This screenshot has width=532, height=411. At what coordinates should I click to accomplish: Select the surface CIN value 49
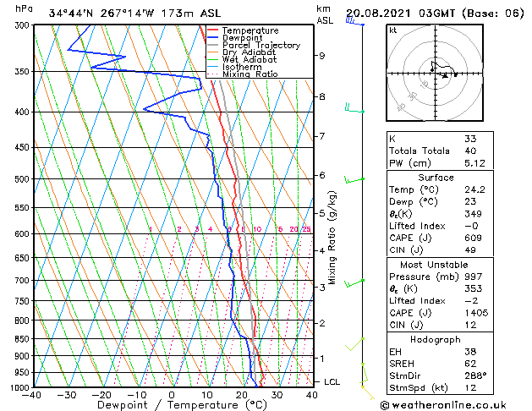tap(470, 250)
